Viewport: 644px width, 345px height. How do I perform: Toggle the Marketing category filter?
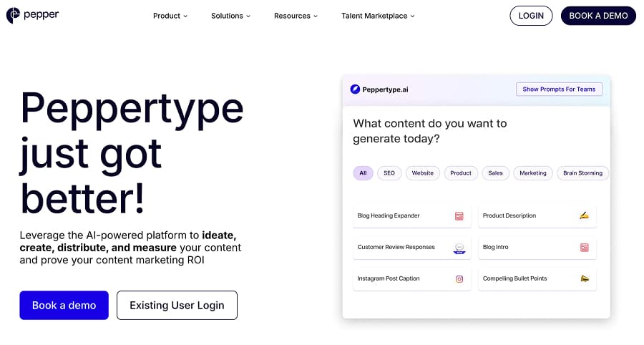[x=532, y=173]
